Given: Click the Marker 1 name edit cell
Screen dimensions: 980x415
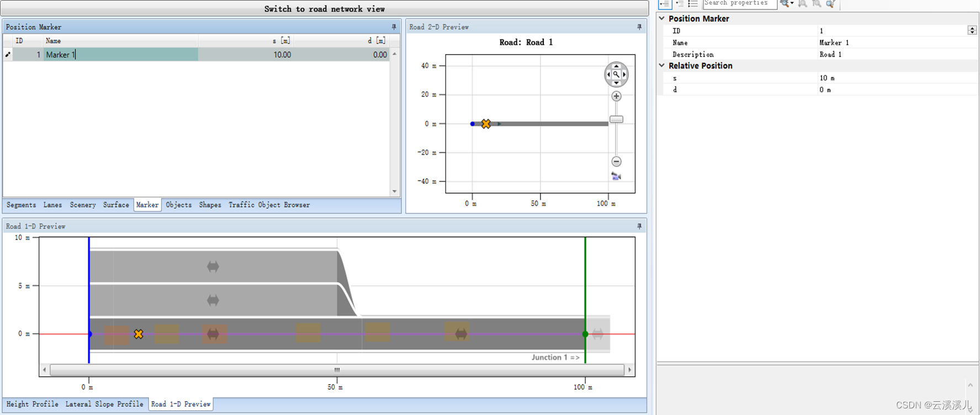Looking at the screenshot, I should pyautogui.click(x=121, y=54).
